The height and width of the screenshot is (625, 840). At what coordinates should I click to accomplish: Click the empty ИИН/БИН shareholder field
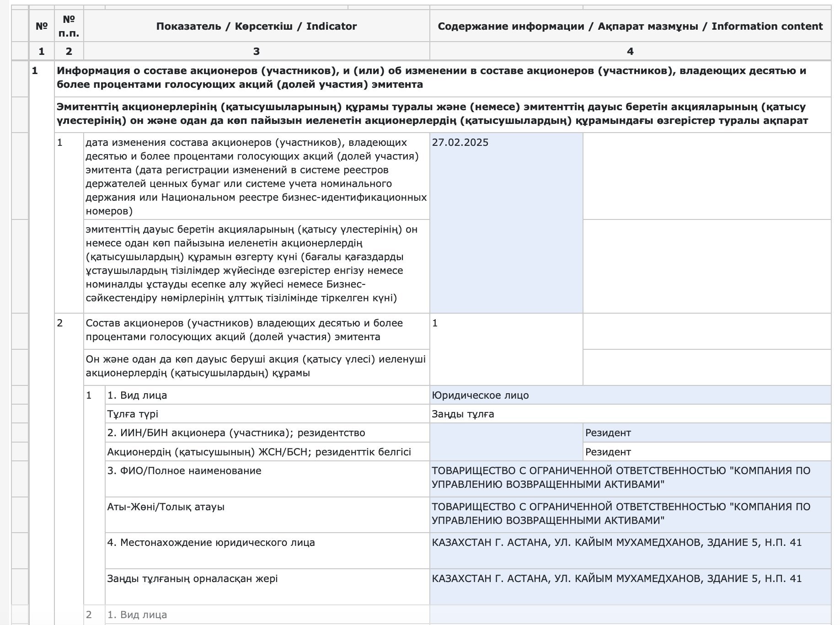tap(506, 442)
